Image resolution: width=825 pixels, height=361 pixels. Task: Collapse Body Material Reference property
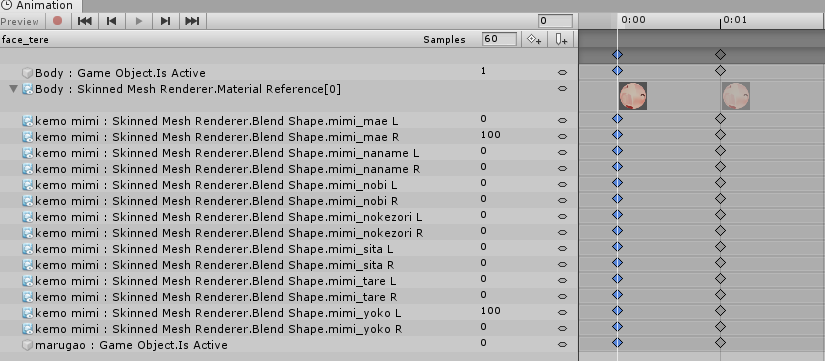pyautogui.click(x=14, y=89)
